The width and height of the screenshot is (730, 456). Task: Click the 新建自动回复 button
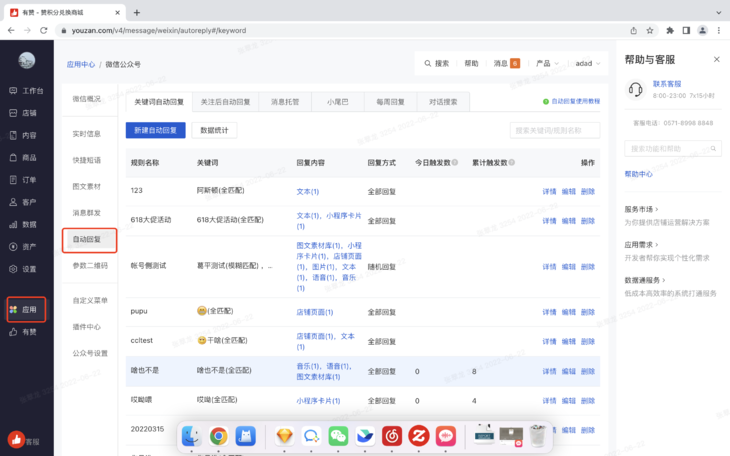click(x=156, y=130)
